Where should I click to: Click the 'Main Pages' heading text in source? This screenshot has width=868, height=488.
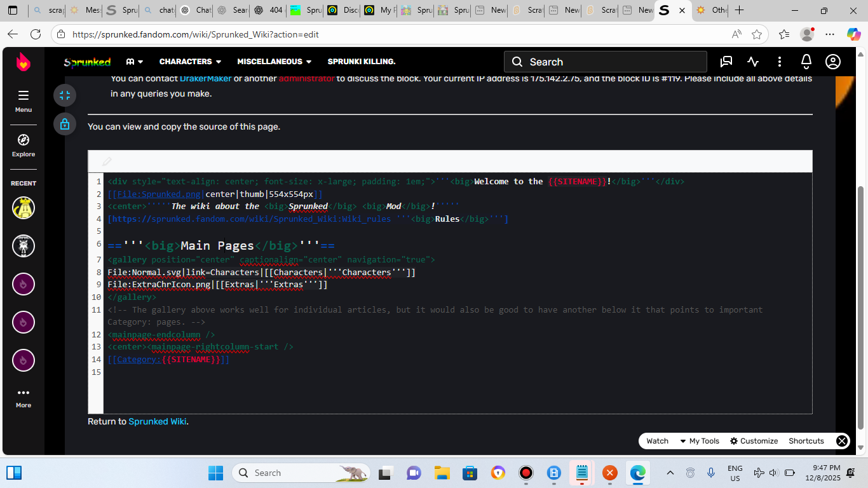pos(217,246)
